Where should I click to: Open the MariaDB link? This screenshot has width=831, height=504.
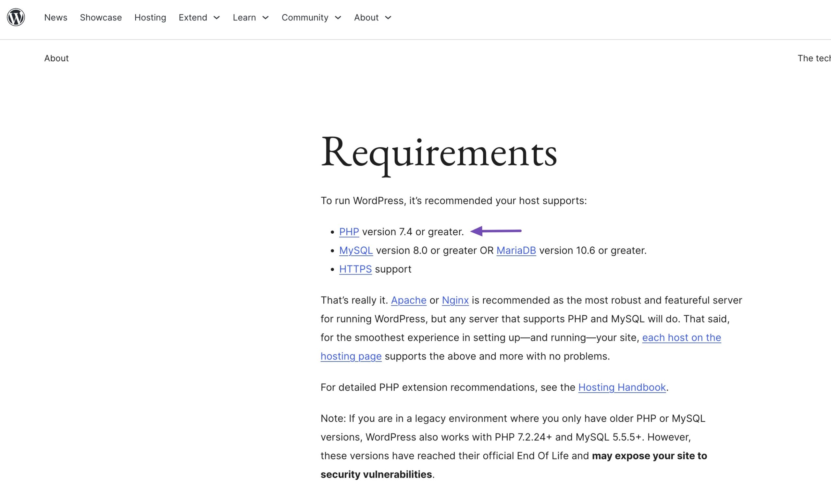(x=516, y=251)
